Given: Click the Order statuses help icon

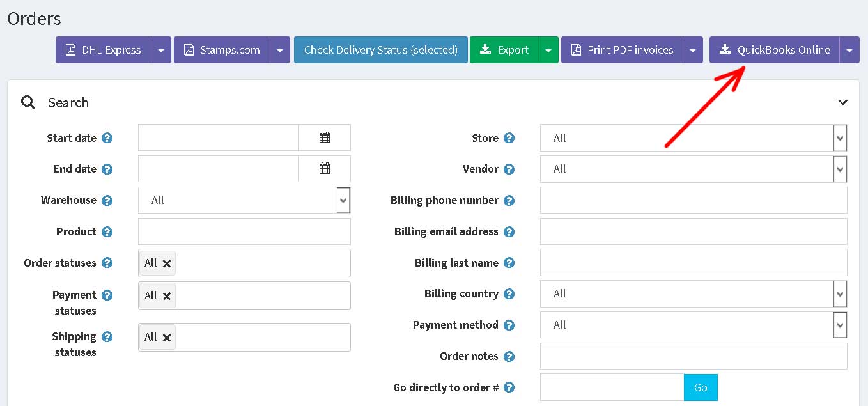Looking at the screenshot, I should pyautogui.click(x=107, y=263).
